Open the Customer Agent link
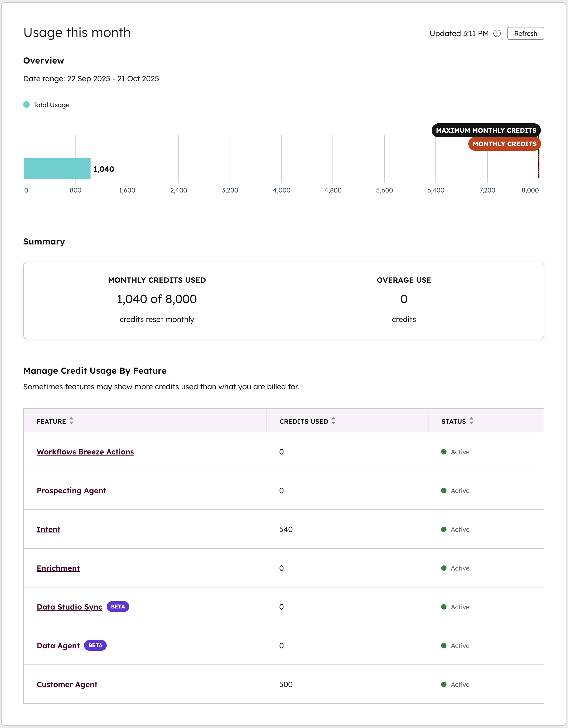The width and height of the screenshot is (568, 728). click(x=67, y=684)
